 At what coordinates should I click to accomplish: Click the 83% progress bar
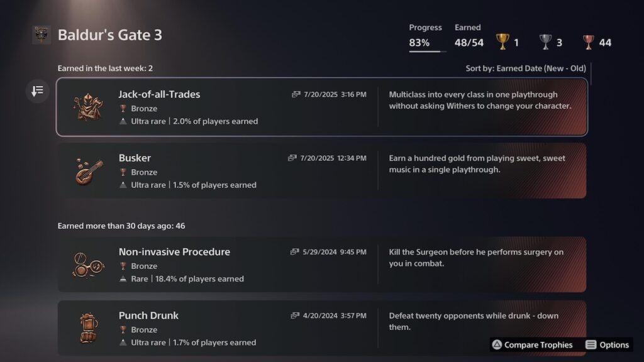coord(427,52)
